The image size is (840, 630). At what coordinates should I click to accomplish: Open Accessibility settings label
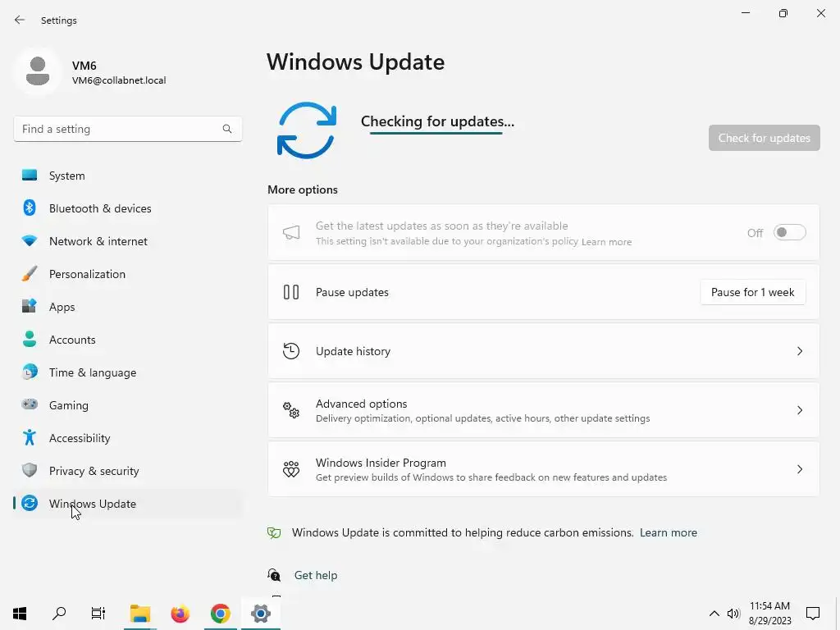[x=80, y=438]
